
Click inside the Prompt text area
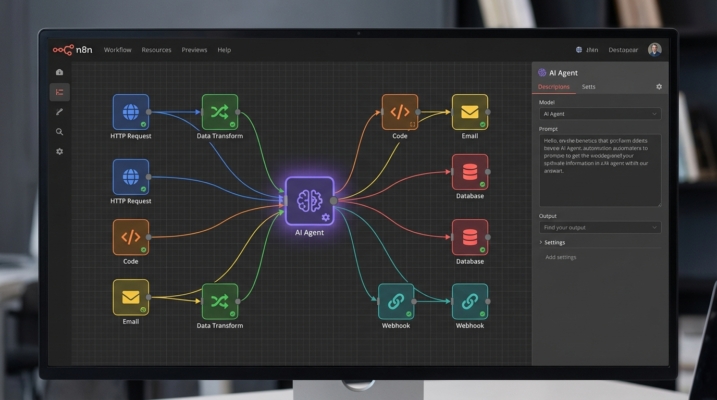coord(599,170)
